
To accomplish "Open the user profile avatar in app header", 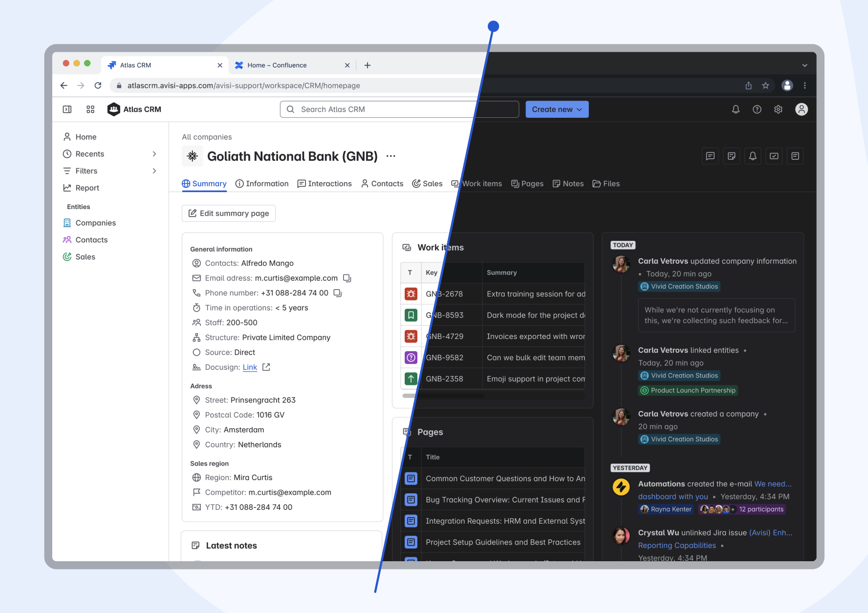I will pyautogui.click(x=802, y=109).
